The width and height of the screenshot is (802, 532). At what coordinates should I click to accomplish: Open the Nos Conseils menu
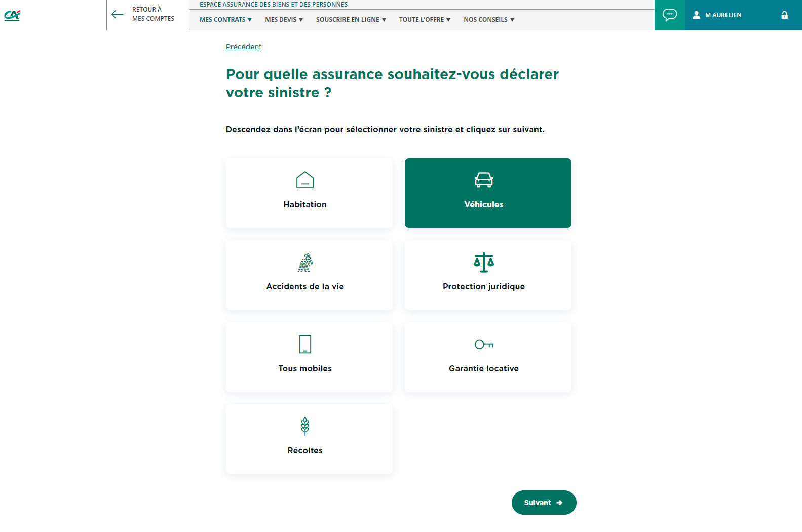click(x=489, y=20)
